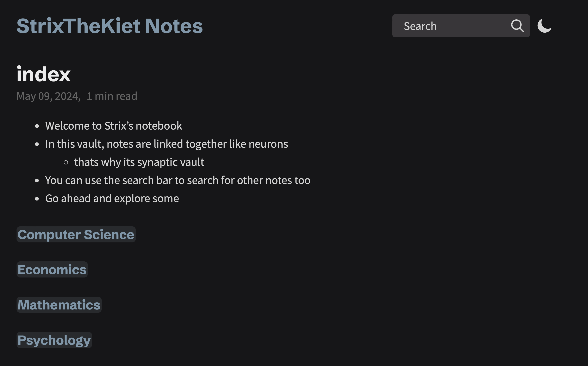Click the notes linked like neurons bullet
Screen dimensions: 588x366
coord(166,144)
